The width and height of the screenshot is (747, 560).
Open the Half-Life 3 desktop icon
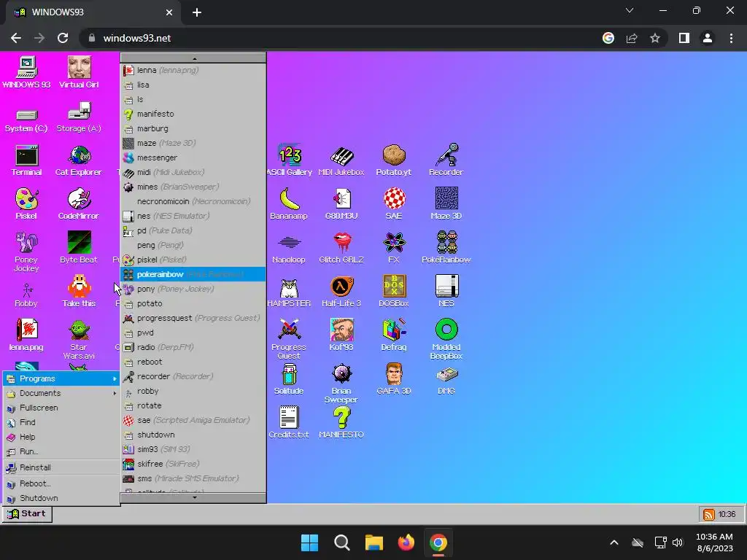[341, 292]
